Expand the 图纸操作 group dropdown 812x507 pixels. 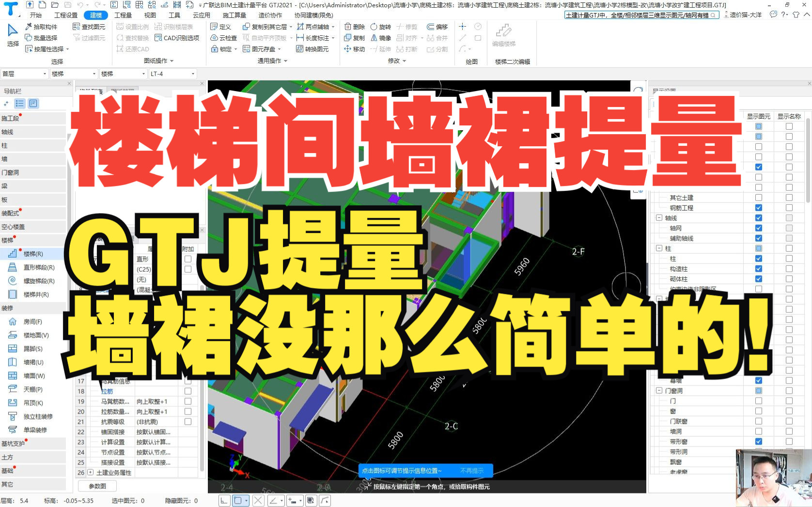(x=172, y=61)
